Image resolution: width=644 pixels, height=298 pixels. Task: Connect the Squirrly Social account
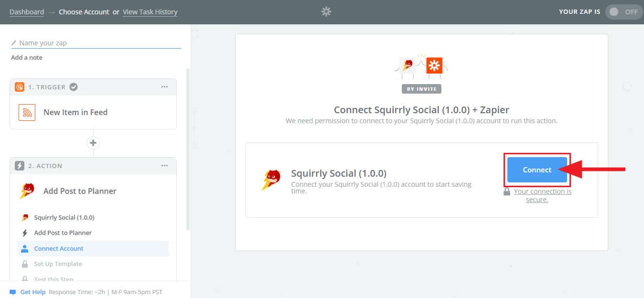click(x=537, y=170)
